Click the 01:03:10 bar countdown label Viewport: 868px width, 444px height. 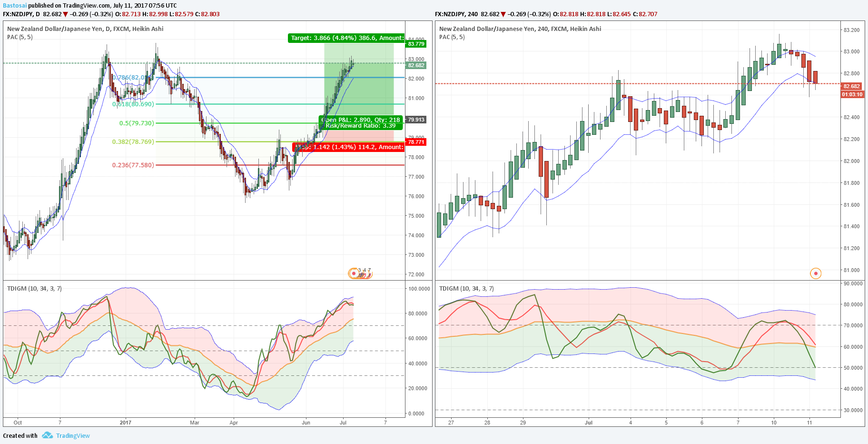[x=852, y=94]
